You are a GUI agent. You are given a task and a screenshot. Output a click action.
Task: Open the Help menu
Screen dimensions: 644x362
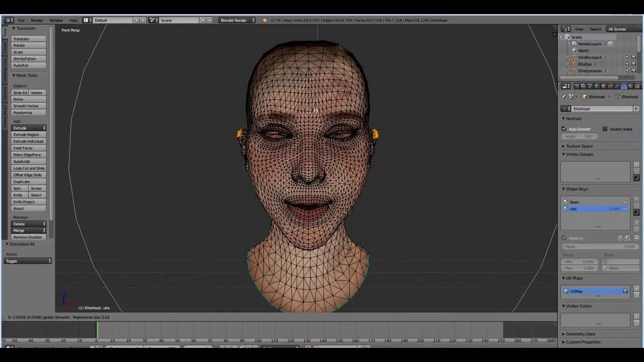[x=73, y=20]
